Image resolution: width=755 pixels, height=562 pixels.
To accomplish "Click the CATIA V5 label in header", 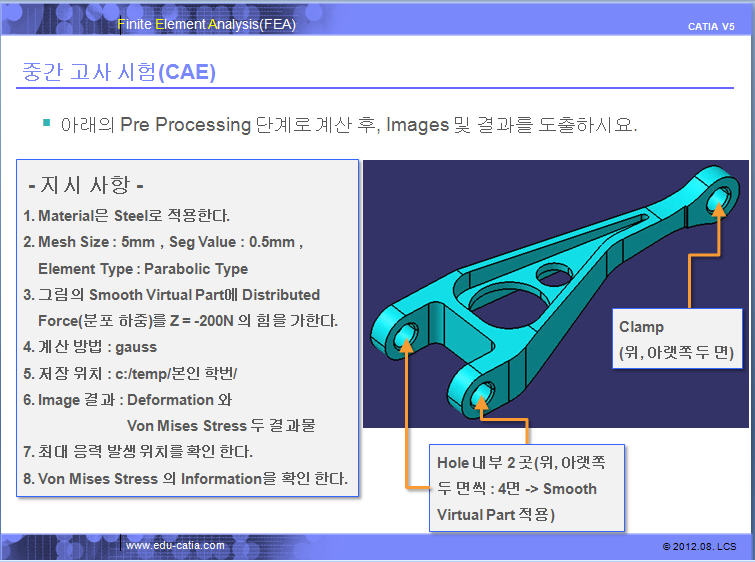I will click(x=711, y=25).
